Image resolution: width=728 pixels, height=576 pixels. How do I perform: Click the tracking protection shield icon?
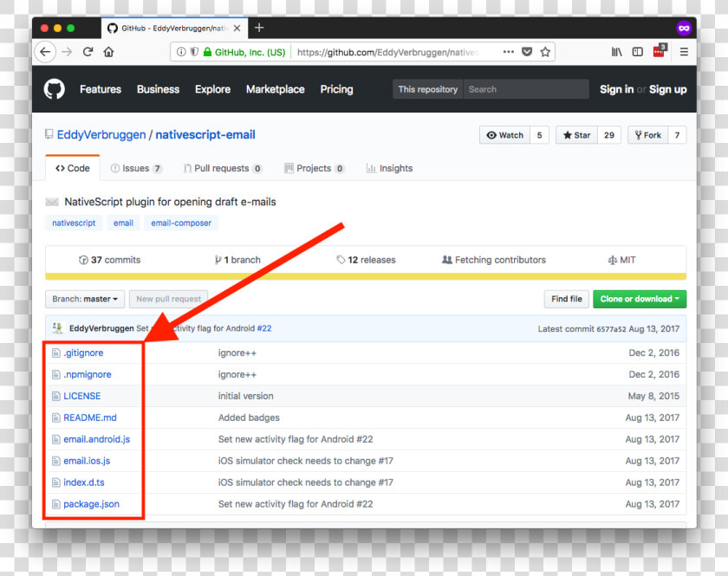pos(194,52)
